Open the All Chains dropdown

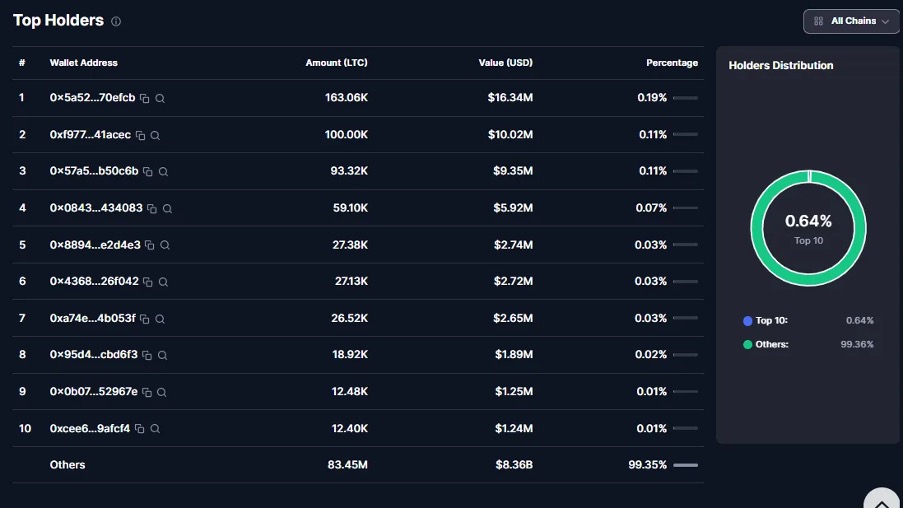851,21
